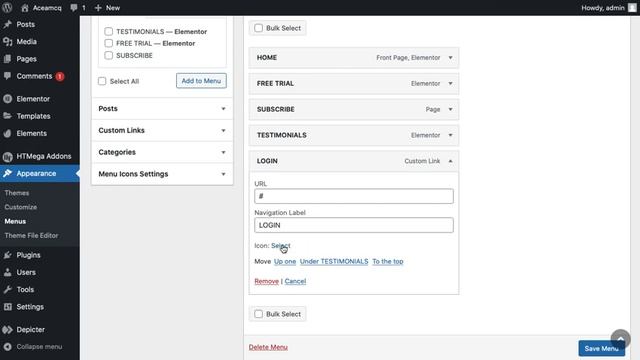Viewport: 640px width, 360px height.
Task: Click the Aceamcq site name
Action: [47, 8]
